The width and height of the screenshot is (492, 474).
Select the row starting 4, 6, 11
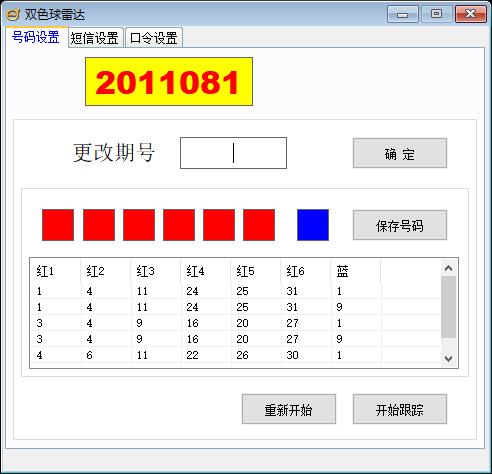(x=235, y=355)
